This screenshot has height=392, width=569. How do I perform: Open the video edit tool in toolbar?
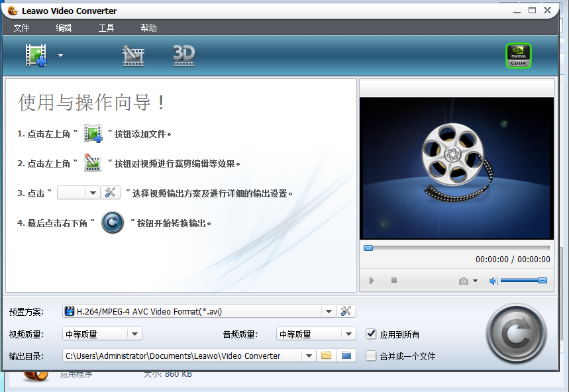[133, 56]
